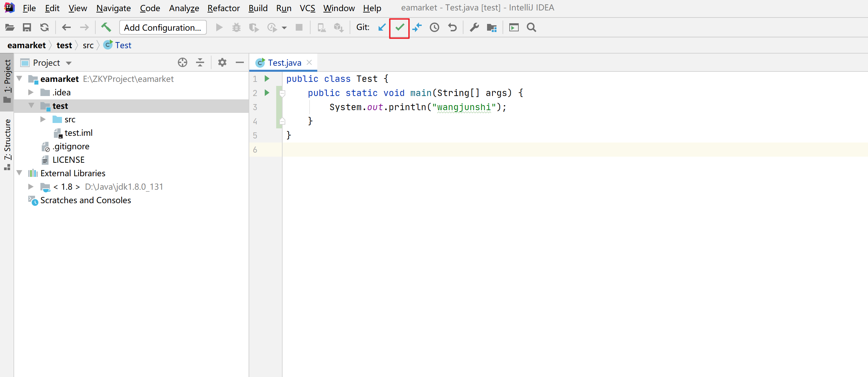
Task: Click src breadcrumb in navigation bar
Action: point(88,45)
